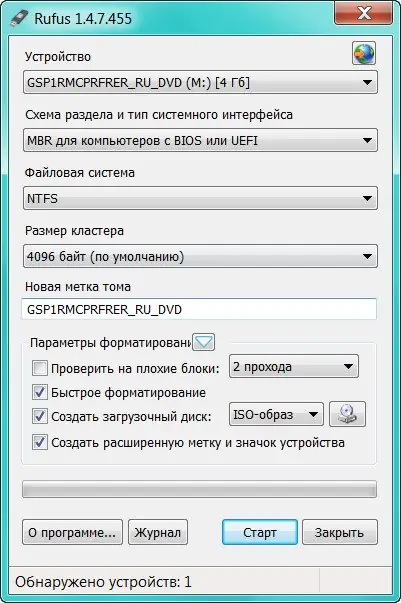Click the Start button
Image resolution: width=401 pixels, height=603 pixels.
pos(260,533)
